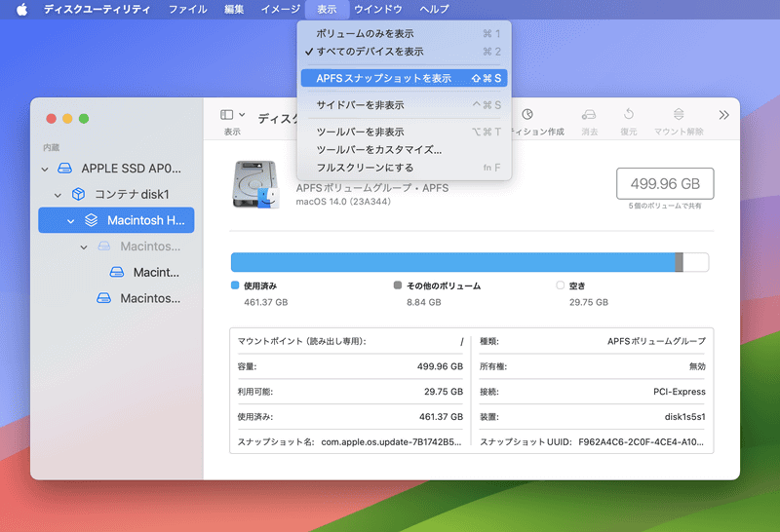Screen dimensions: 780x532
Task: Collapse the コンテナ disk1 tree chevron
Action: point(58,195)
